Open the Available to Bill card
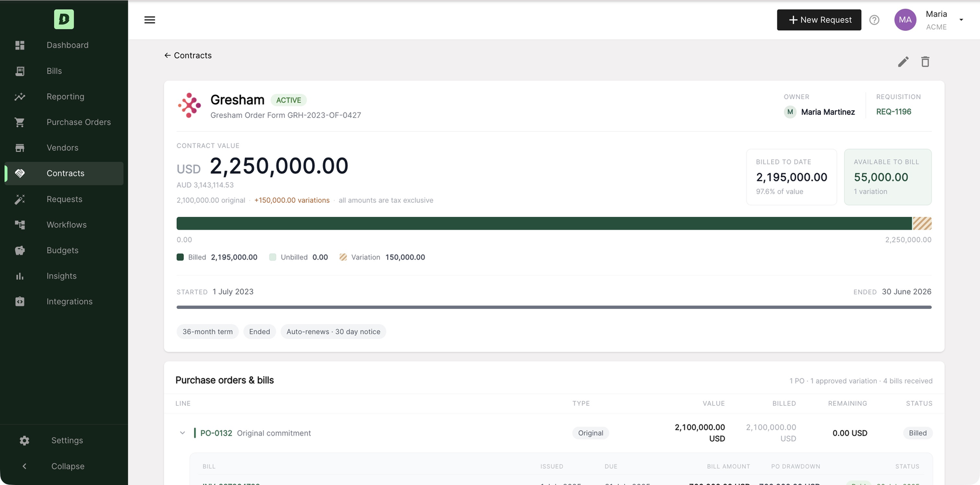This screenshot has height=485, width=980. click(x=888, y=177)
